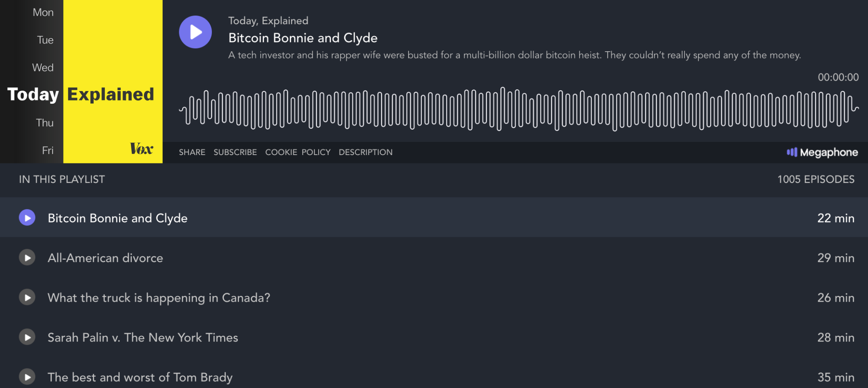This screenshot has width=868, height=388.
Task: Open the SHARE menu
Action: (x=192, y=152)
